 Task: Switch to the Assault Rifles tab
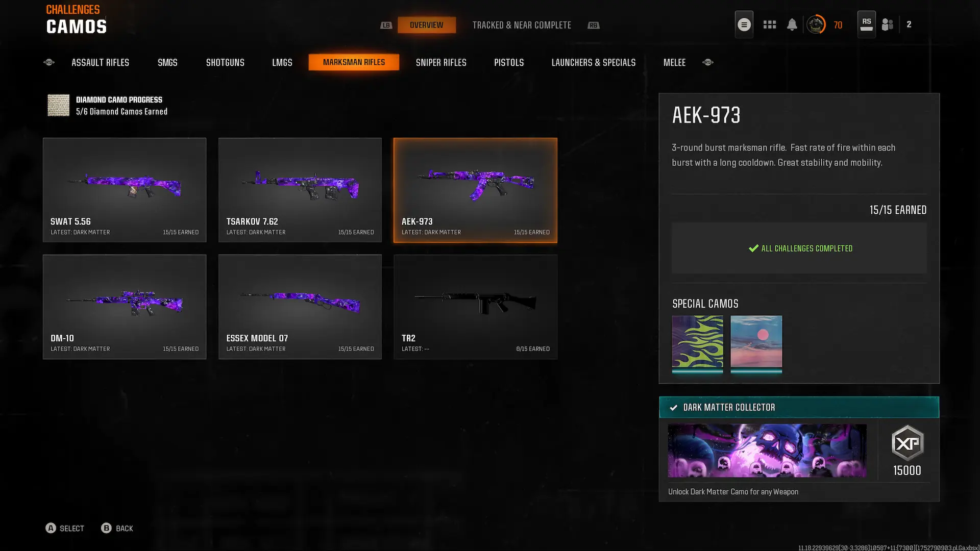pyautogui.click(x=100, y=62)
